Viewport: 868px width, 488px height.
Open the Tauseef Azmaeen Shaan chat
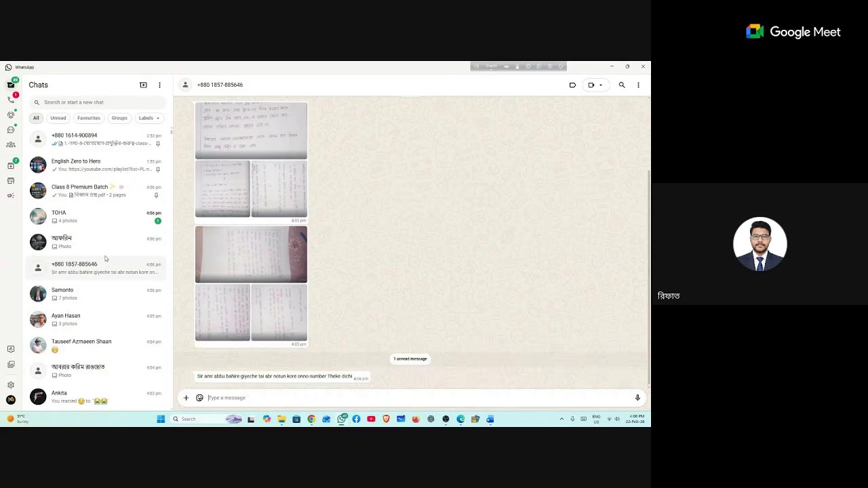(x=97, y=345)
